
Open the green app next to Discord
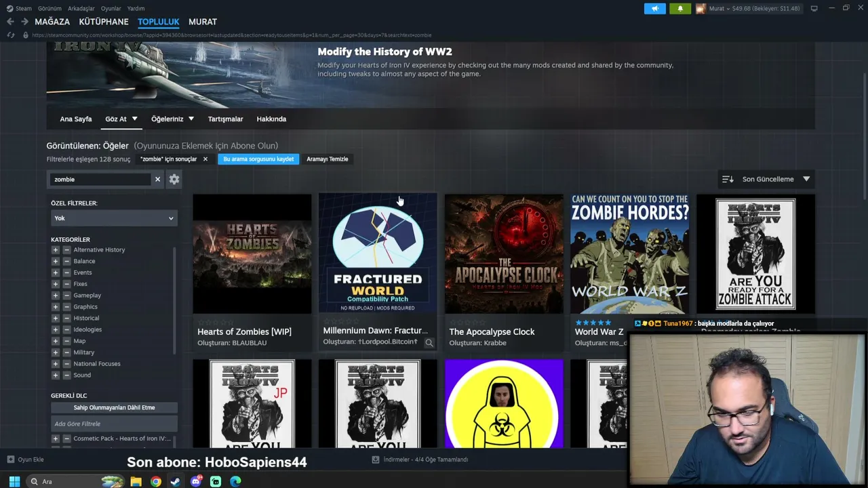tap(216, 481)
